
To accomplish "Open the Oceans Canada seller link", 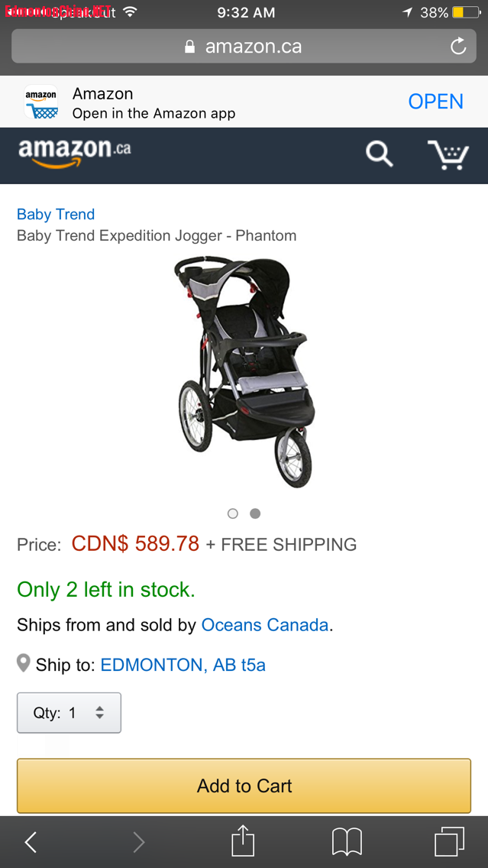I will 264,625.
